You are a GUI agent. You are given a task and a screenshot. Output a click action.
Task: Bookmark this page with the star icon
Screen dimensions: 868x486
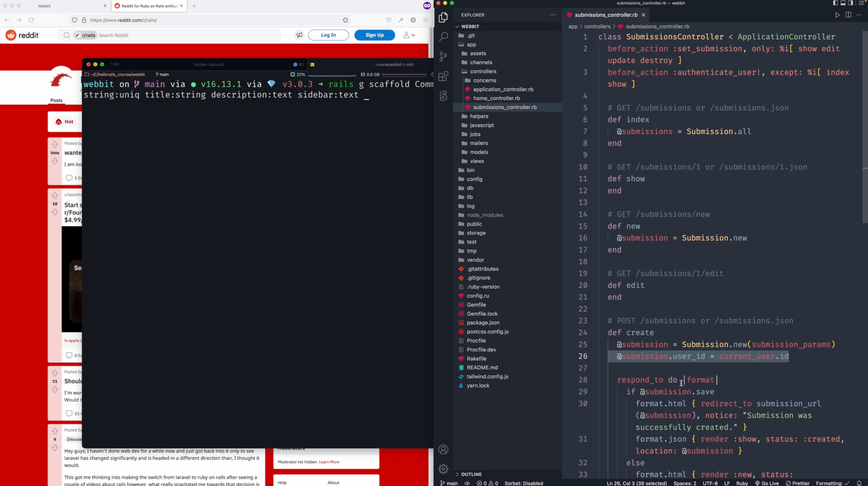(x=345, y=20)
